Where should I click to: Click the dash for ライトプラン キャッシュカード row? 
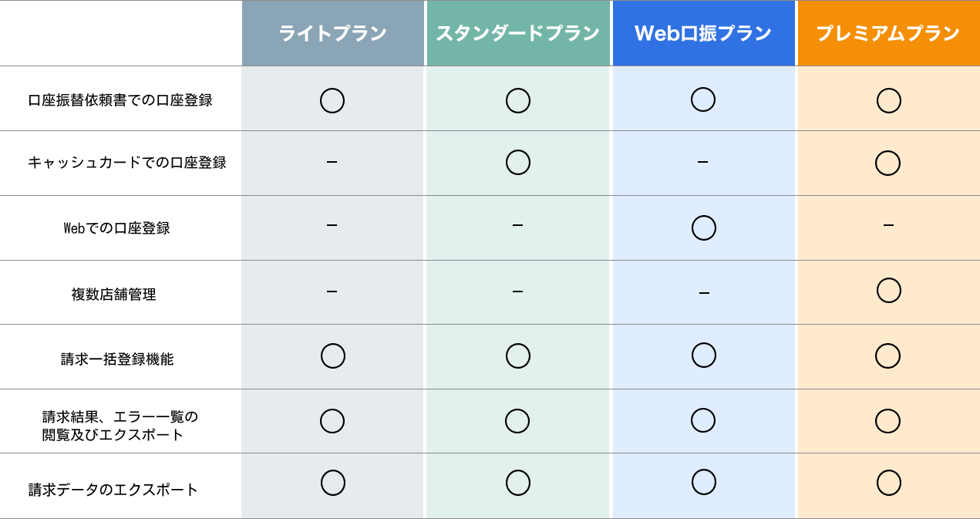pos(332,161)
